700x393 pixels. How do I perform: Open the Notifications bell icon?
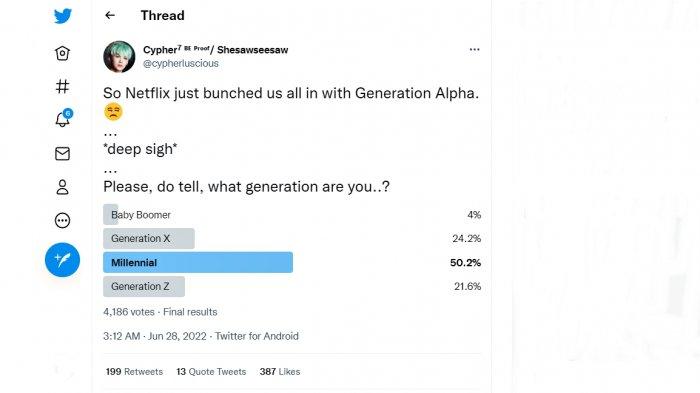point(63,118)
